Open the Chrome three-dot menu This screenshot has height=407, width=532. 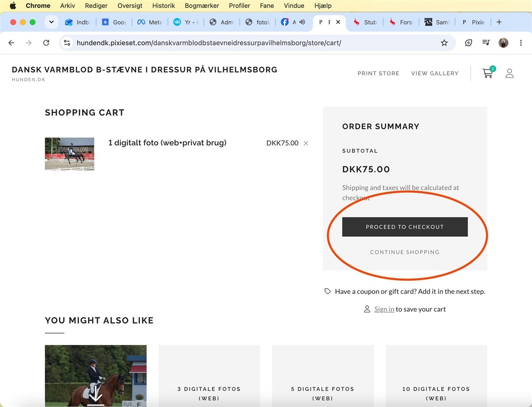[x=521, y=43]
